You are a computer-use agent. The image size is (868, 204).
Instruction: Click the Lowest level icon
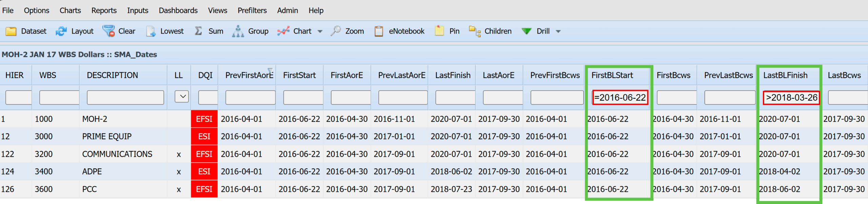pyautogui.click(x=151, y=31)
